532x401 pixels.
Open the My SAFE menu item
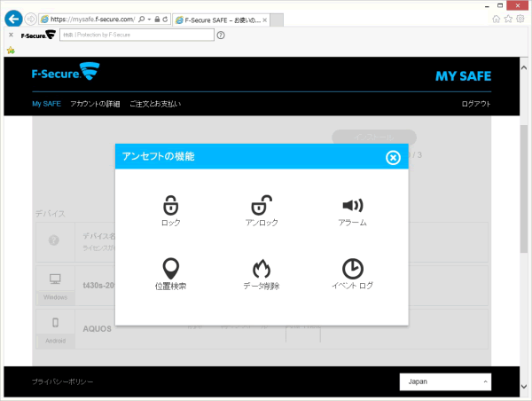(46, 104)
